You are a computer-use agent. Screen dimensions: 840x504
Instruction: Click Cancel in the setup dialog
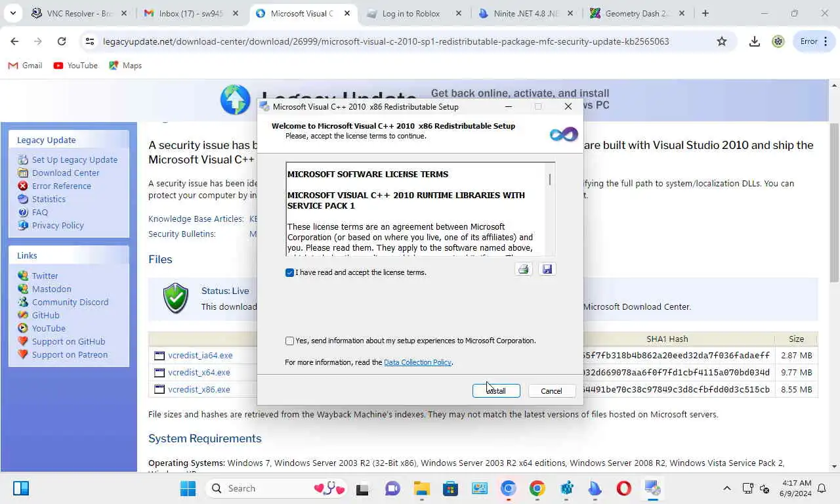click(x=551, y=390)
